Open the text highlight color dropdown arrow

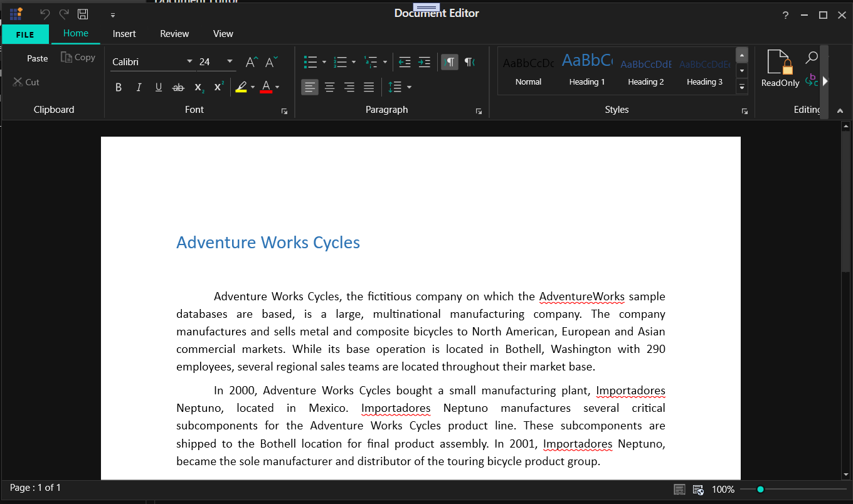coord(253,87)
